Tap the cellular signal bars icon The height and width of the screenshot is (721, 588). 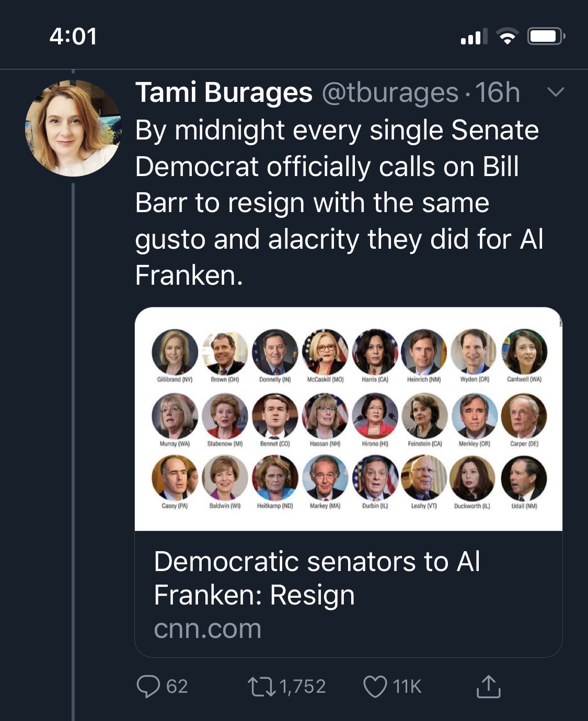[474, 37]
